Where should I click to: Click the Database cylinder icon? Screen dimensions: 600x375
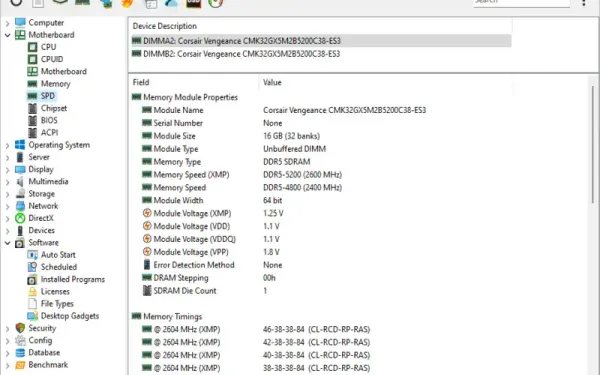(x=20, y=352)
